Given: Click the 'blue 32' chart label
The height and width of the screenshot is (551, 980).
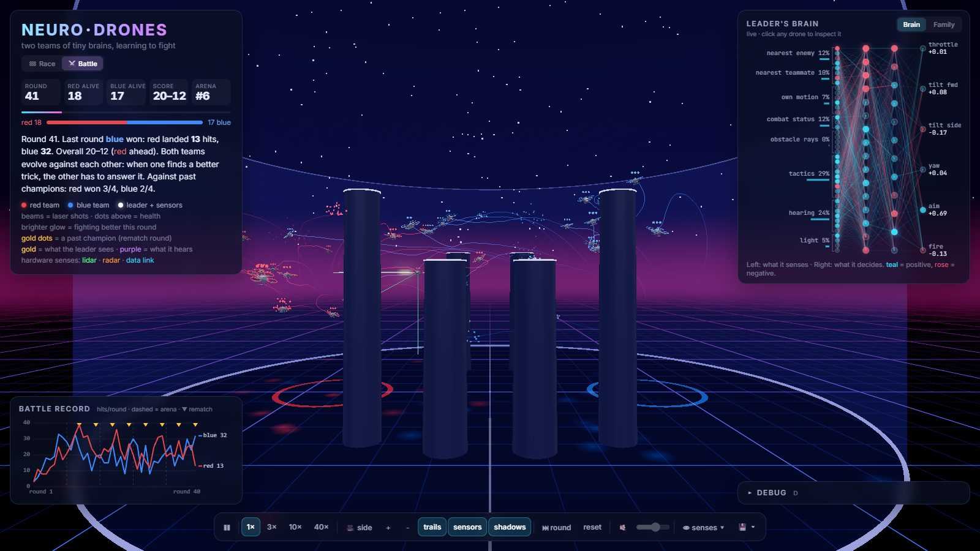Looking at the screenshot, I should click(x=214, y=435).
